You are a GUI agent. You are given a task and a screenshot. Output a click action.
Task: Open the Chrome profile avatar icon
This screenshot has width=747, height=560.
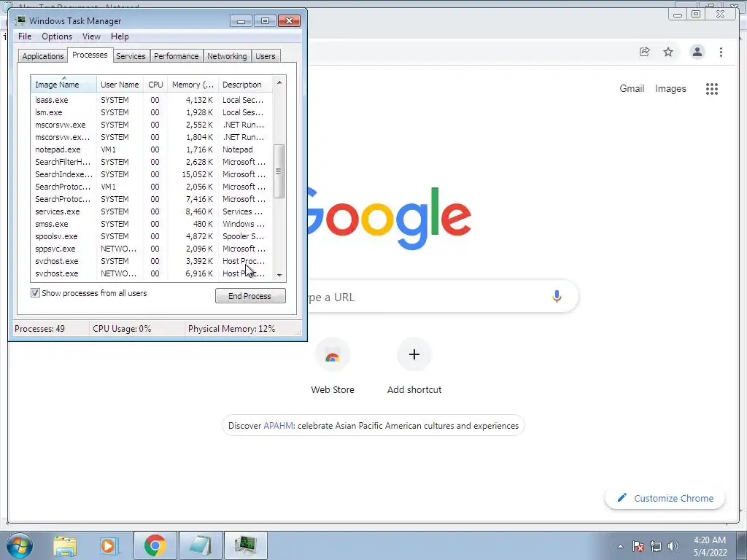click(697, 52)
